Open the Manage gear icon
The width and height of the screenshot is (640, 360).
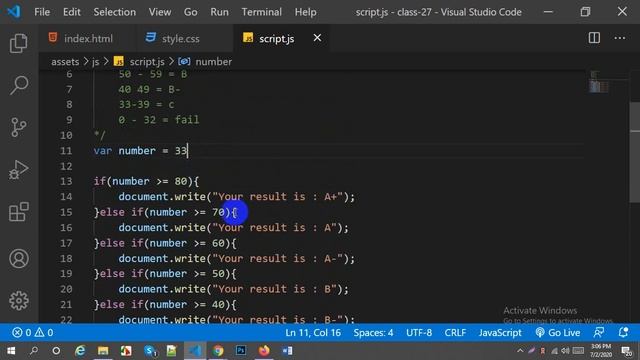click(x=18, y=301)
